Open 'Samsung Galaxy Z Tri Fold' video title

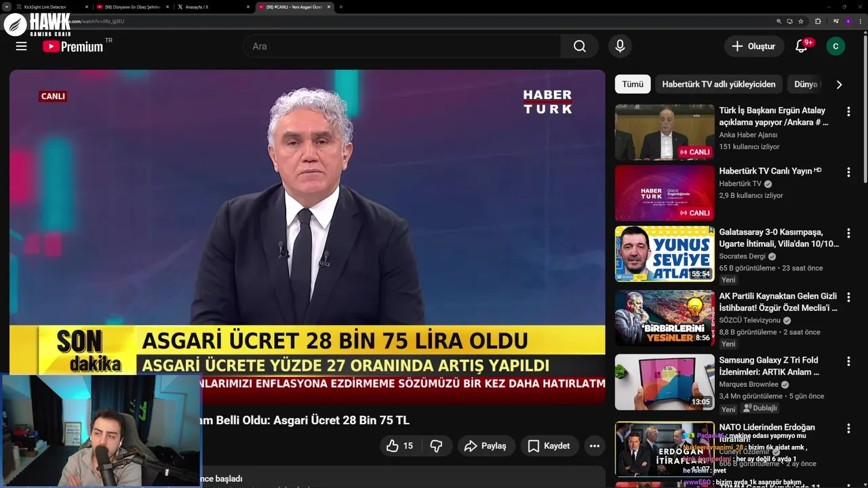tap(770, 366)
